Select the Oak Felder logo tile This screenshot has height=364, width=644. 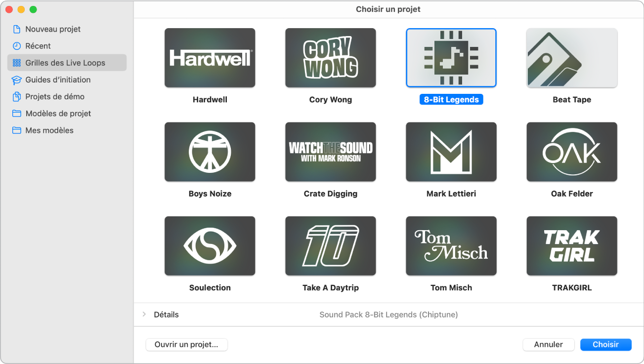571,152
